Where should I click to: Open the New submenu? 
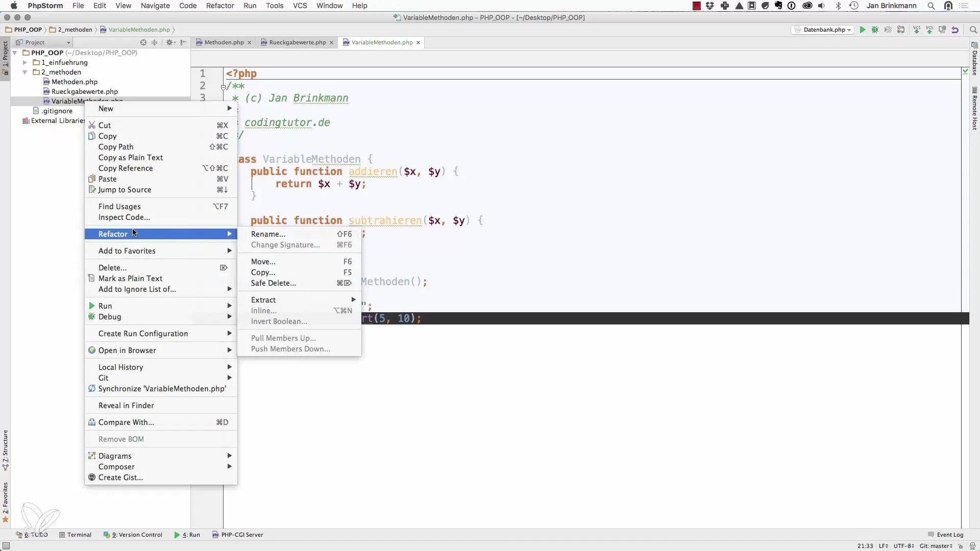161,108
